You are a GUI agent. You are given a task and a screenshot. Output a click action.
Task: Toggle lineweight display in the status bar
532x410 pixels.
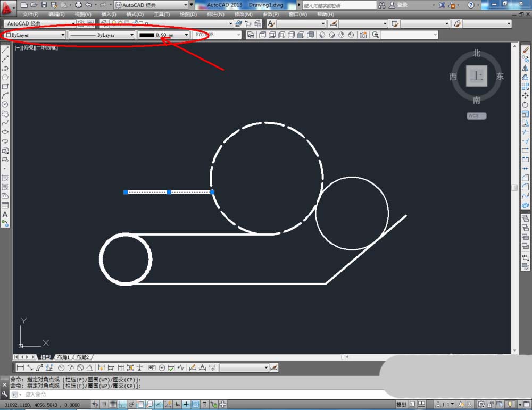[x=186, y=404]
